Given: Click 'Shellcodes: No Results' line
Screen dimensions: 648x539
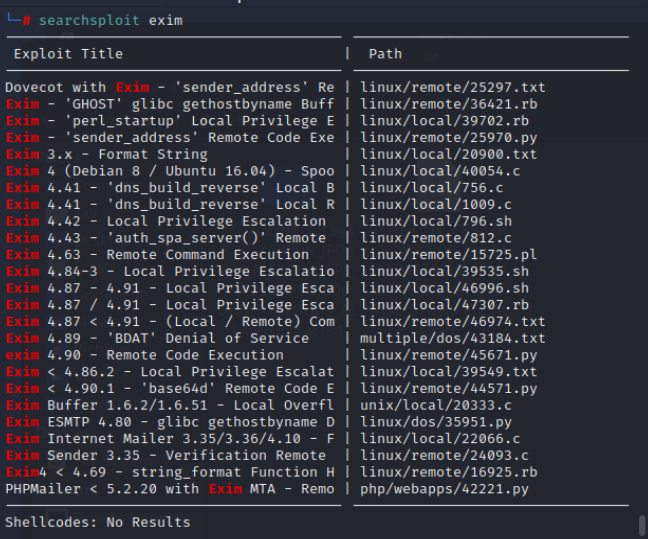Looking at the screenshot, I should 98,522.
